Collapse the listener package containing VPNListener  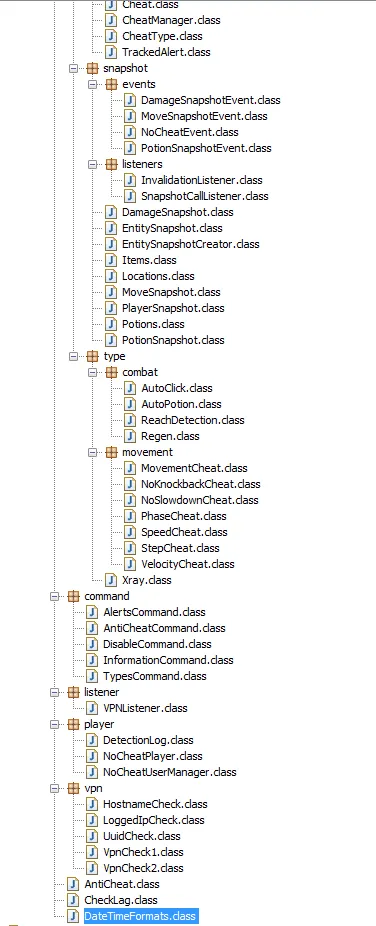(54, 692)
